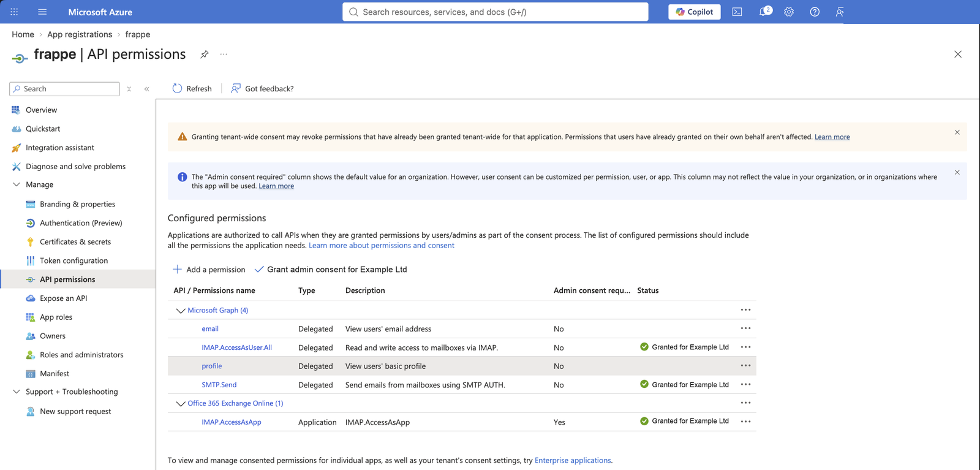This screenshot has width=980, height=470.
Task: Open the Azure portal waffle grid menu
Action: tap(14, 12)
